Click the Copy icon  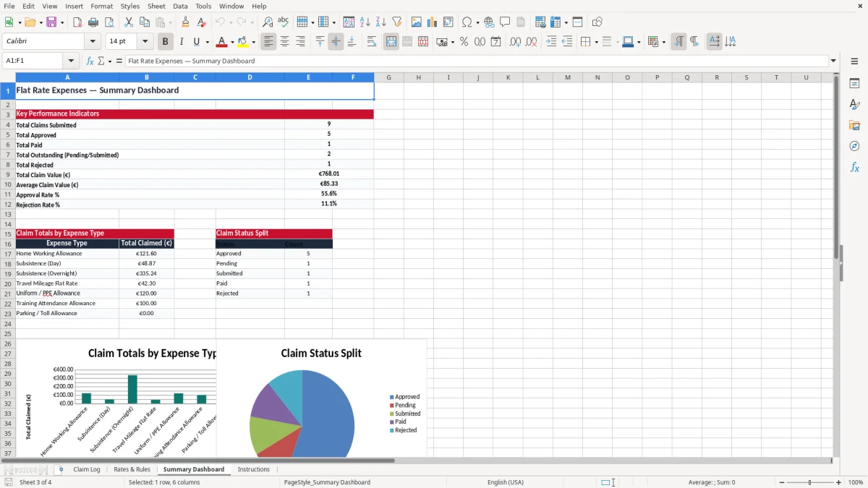[145, 22]
